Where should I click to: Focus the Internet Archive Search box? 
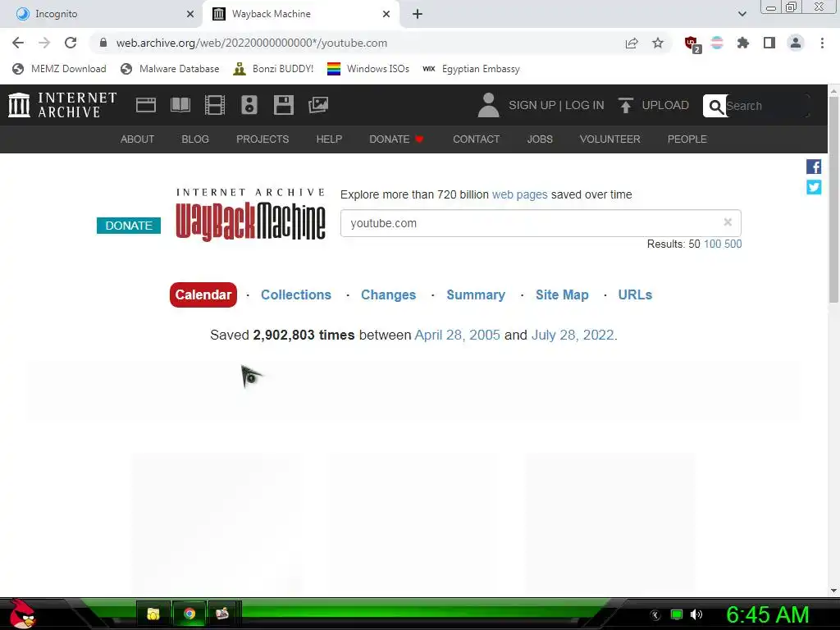(x=766, y=106)
